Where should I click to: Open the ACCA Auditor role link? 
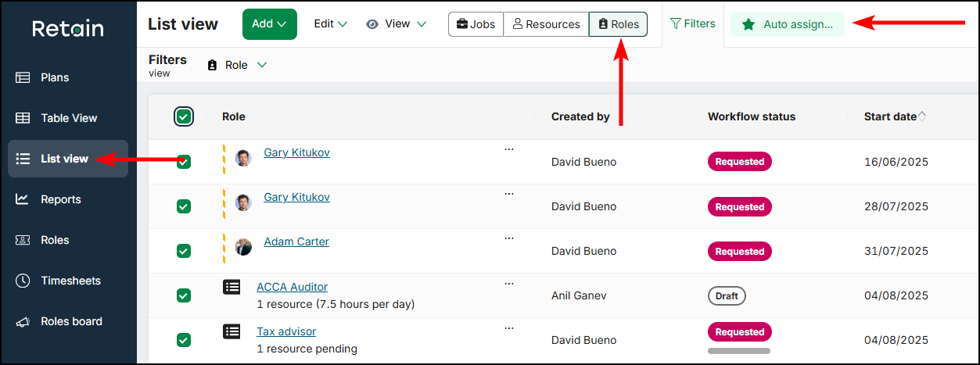click(x=292, y=287)
